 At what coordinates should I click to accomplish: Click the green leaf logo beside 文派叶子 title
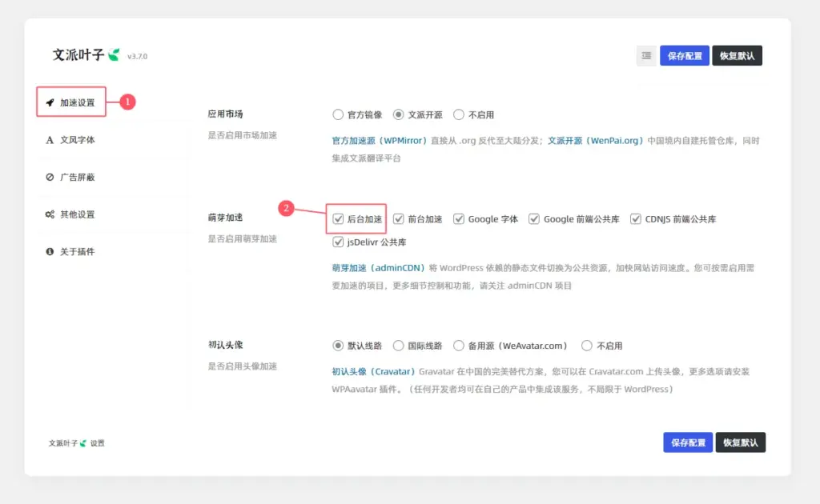click(115, 55)
